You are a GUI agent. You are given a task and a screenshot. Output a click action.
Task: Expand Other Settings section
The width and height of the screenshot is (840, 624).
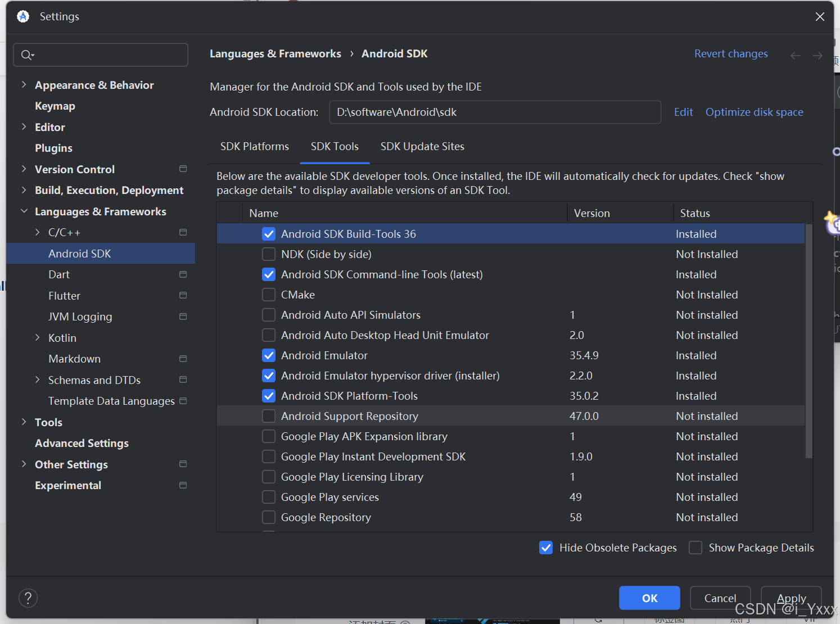(24, 464)
